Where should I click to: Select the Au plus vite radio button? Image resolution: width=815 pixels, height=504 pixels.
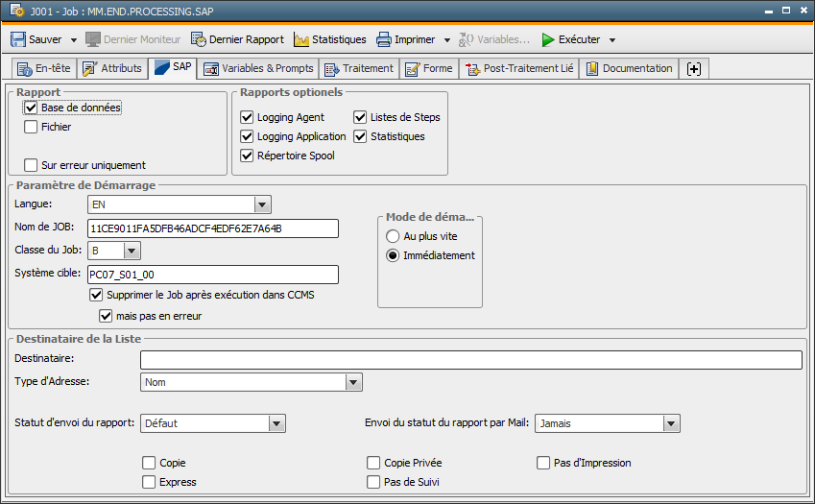coord(392,236)
